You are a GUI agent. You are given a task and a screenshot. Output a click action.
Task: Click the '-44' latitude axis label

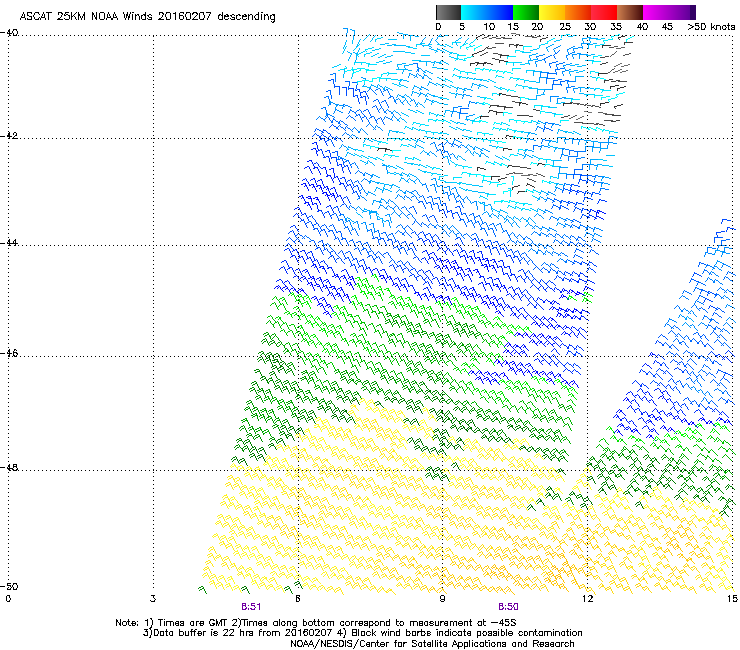[9, 242]
